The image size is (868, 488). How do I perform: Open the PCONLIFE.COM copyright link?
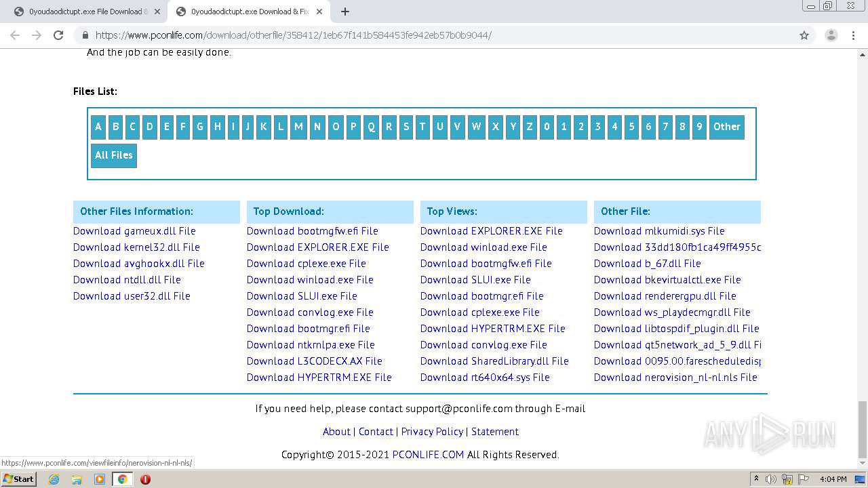tap(428, 455)
